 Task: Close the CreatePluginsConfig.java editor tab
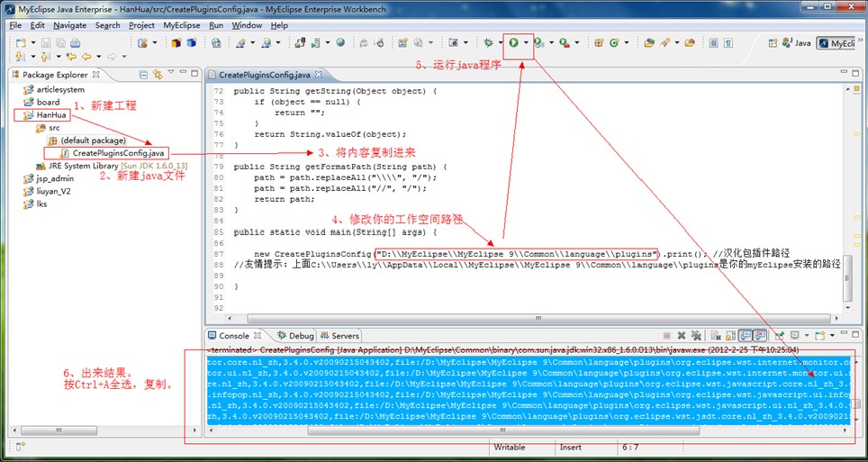tap(319, 74)
